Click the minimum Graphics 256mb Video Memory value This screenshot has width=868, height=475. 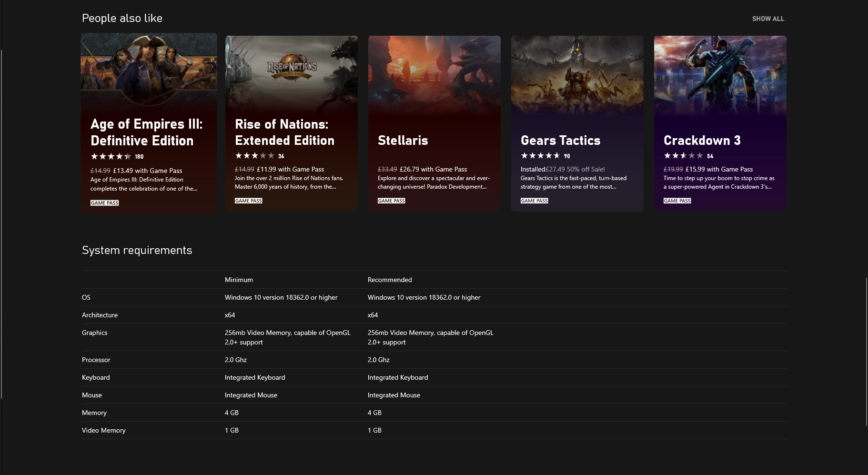(x=288, y=337)
